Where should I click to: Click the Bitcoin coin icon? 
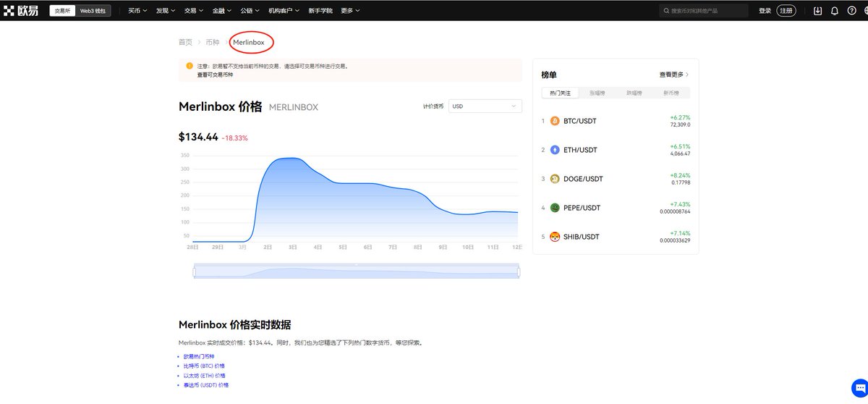(x=555, y=121)
